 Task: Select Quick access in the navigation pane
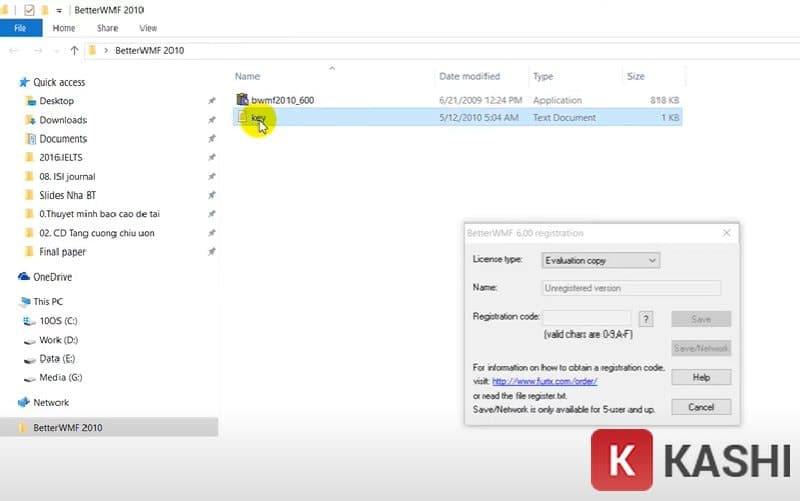[59, 82]
